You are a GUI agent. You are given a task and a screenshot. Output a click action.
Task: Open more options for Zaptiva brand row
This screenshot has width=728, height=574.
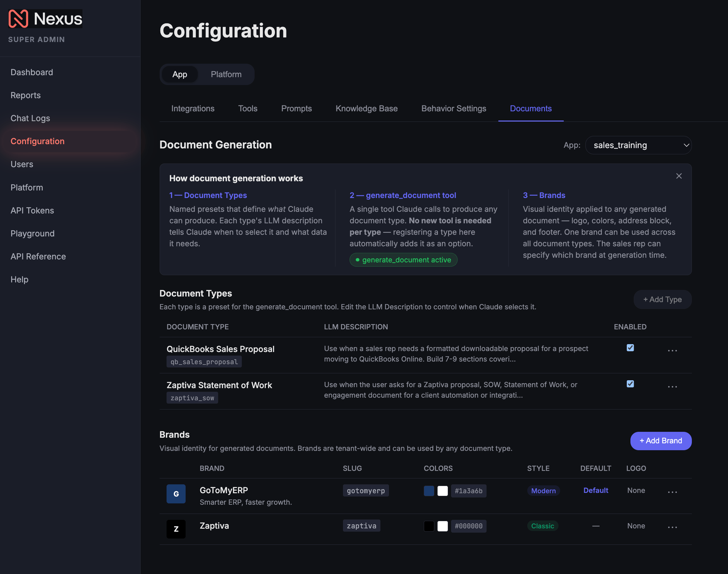coord(672,527)
